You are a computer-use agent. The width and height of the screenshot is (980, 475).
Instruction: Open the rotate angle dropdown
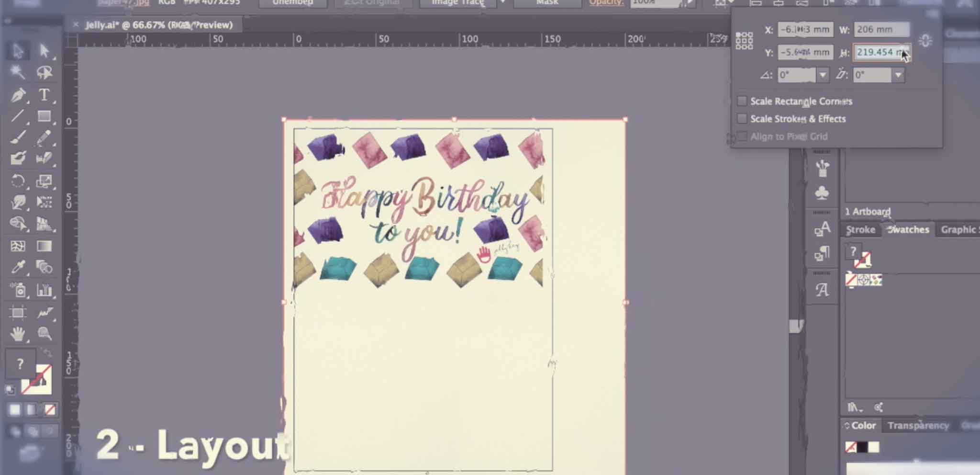coord(823,75)
